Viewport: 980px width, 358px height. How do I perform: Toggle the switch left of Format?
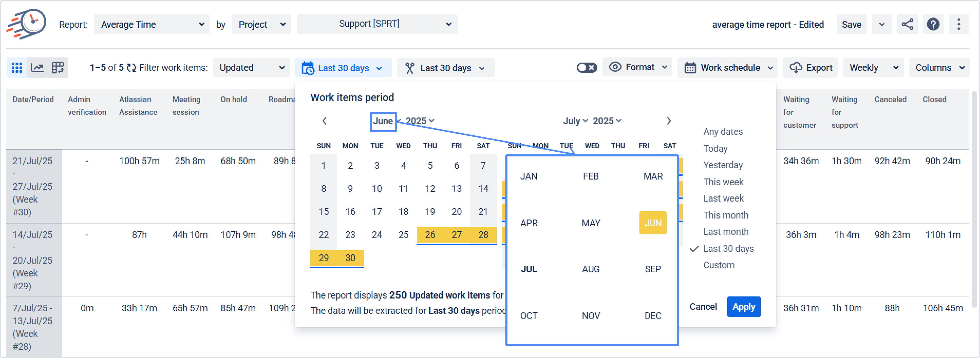(x=586, y=68)
